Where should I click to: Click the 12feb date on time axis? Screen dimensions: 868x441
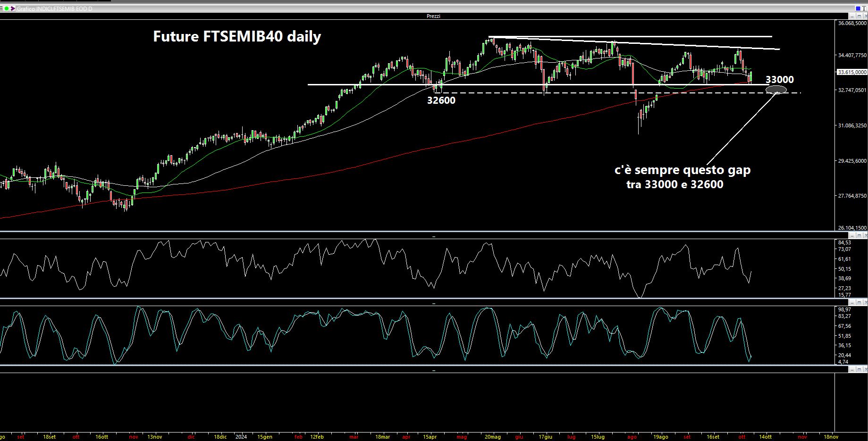click(317, 437)
